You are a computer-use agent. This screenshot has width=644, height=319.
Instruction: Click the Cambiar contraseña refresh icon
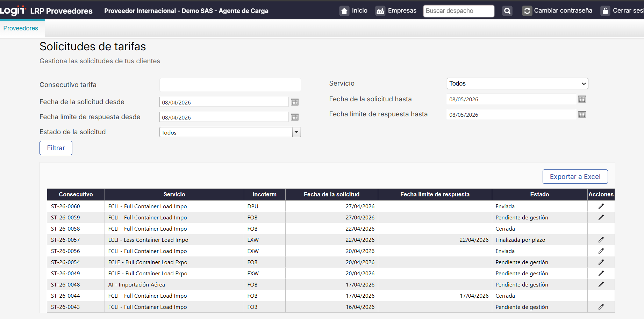(527, 11)
